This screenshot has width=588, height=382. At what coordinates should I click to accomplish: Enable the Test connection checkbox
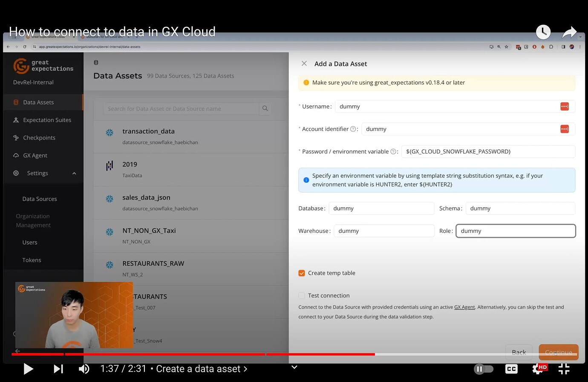point(302,295)
